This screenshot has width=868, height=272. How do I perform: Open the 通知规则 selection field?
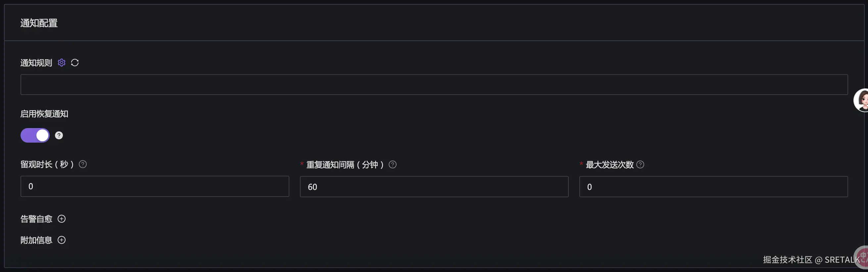434,84
